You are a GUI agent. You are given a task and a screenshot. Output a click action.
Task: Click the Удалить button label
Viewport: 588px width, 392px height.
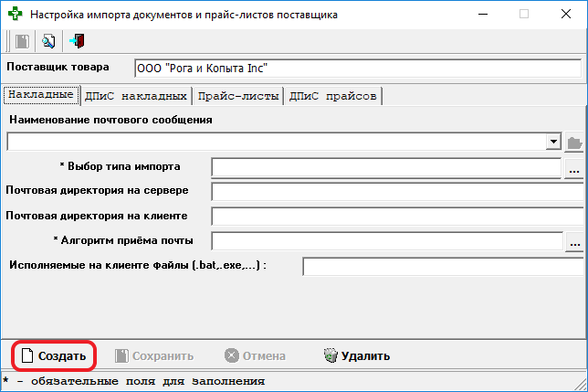click(365, 356)
